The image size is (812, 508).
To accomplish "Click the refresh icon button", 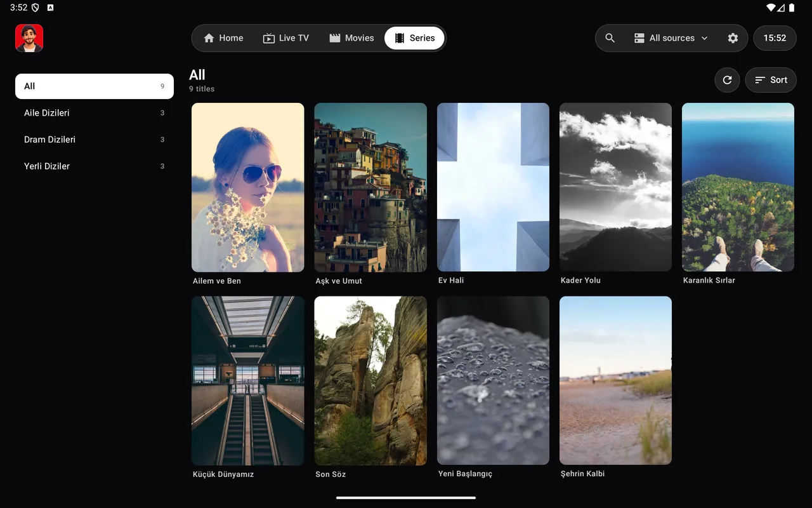I will tap(727, 80).
